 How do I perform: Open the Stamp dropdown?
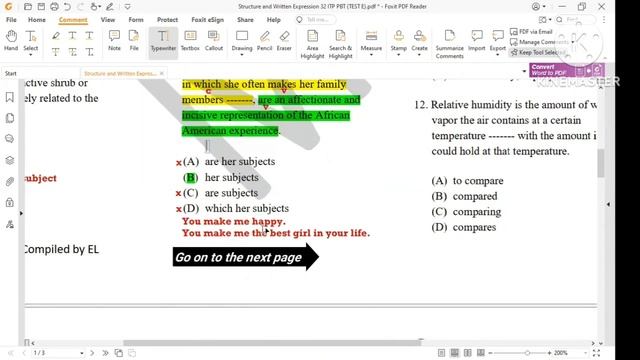tap(398, 55)
